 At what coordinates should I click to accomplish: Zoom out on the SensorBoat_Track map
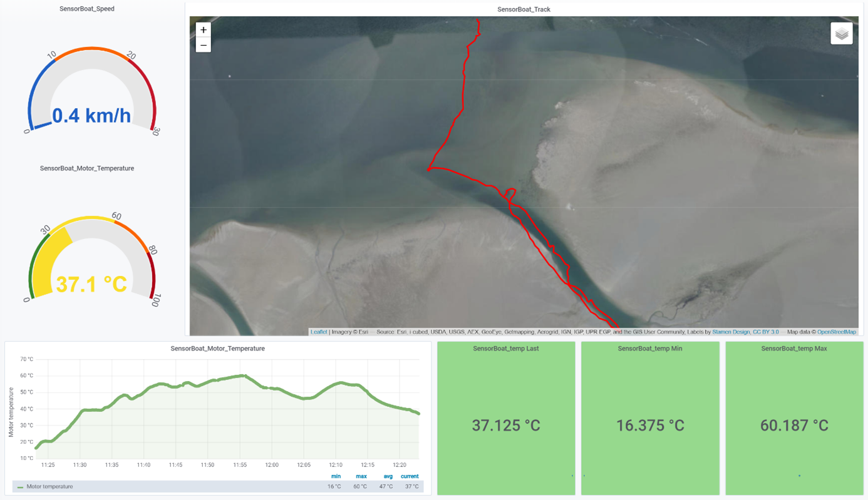[x=204, y=45]
